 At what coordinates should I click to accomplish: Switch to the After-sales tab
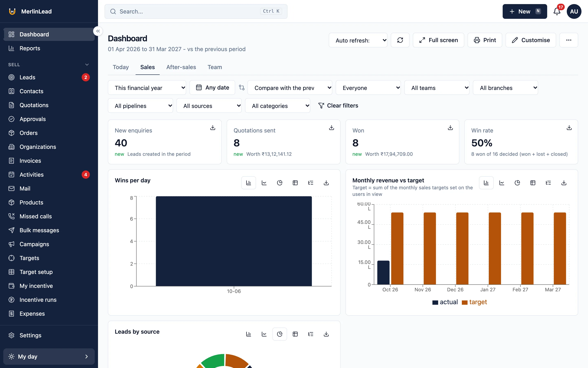coord(181,67)
